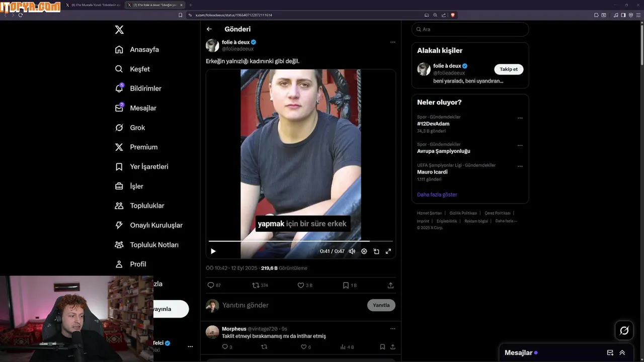This screenshot has width=644, height=362.
Task: Repost Morpheus's comment
Action: click(x=264, y=347)
